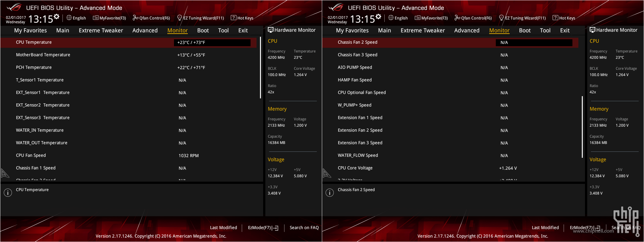Image resolution: width=644 pixels, height=242 pixels.
Task: Select Tool tab in left window
Action: (x=223, y=30)
